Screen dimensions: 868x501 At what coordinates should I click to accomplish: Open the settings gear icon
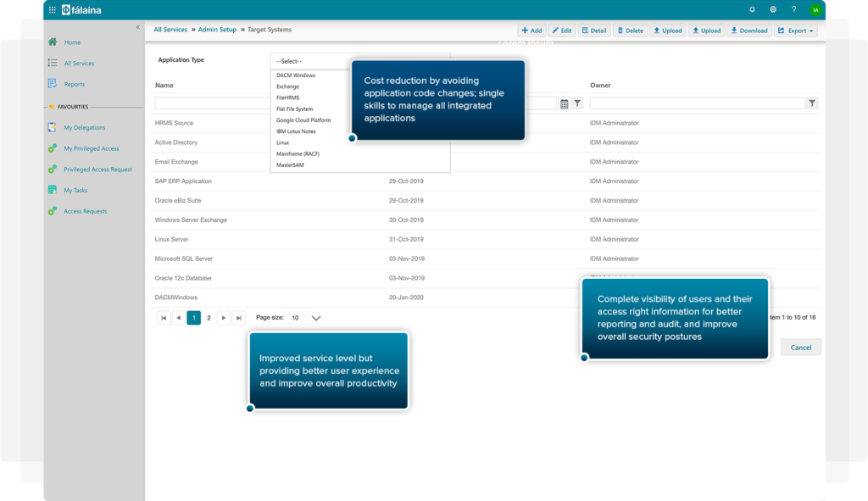773,9
